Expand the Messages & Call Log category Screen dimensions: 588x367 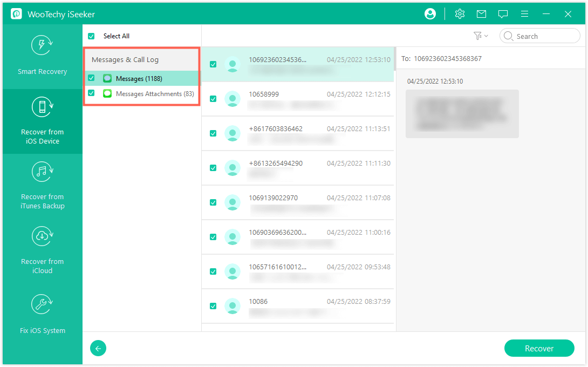(x=124, y=59)
